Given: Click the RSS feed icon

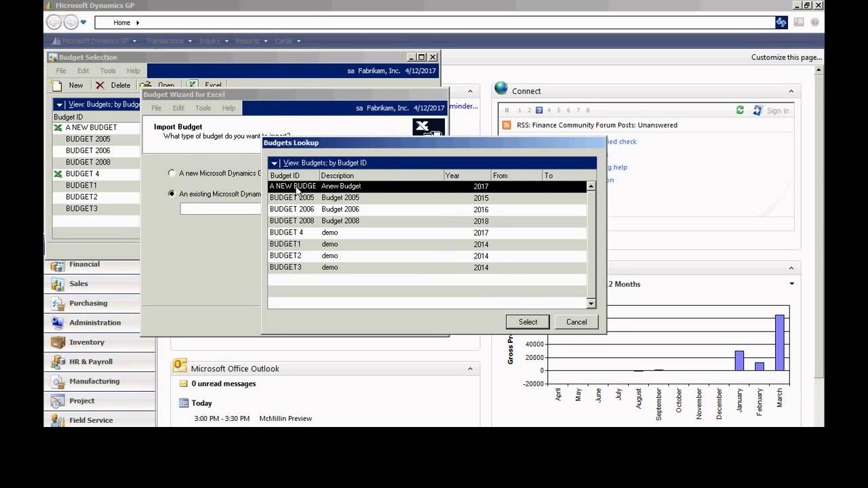Looking at the screenshot, I should tap(507, 125).
